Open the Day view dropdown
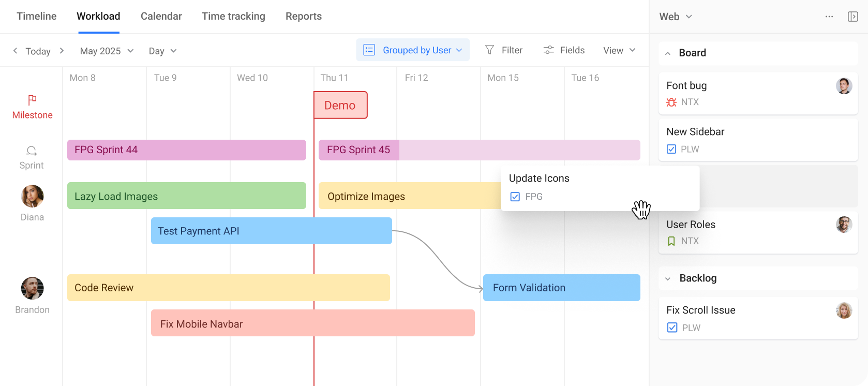The height and width of the screenshot is (386, 868). click(162, 51)
